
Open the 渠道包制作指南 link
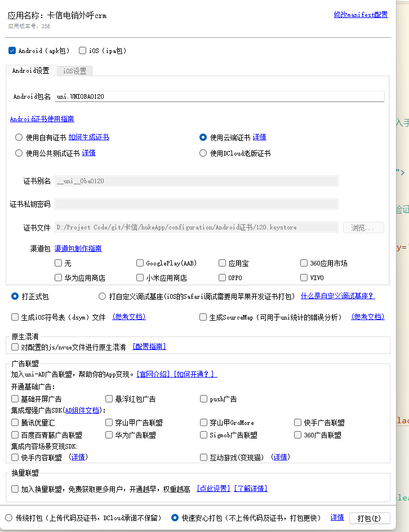coord(78,249)
